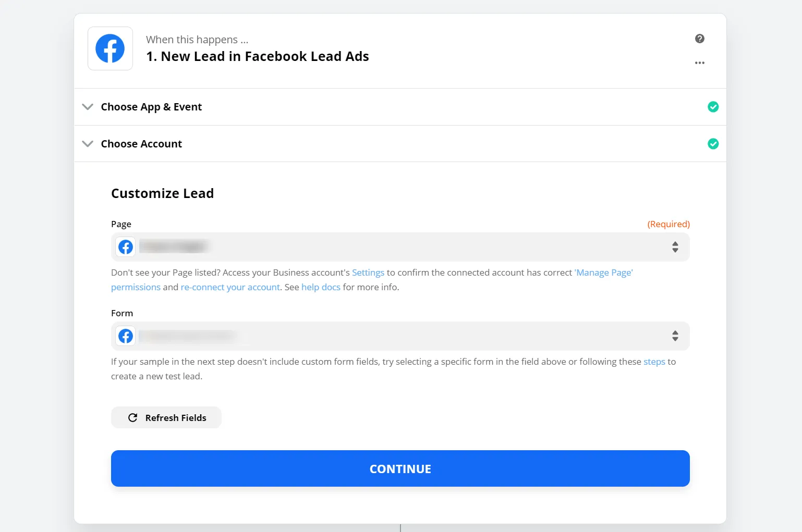Click the Facebook icon in Form field
Image resolution: width=802 pixels, height=532 pixels.
pos(126,336)
